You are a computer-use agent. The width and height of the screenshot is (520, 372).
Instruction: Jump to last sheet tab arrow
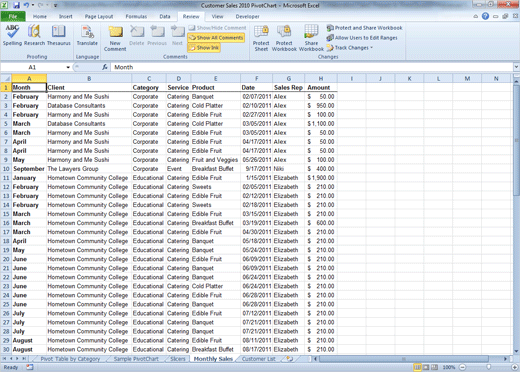coord(24,359)
